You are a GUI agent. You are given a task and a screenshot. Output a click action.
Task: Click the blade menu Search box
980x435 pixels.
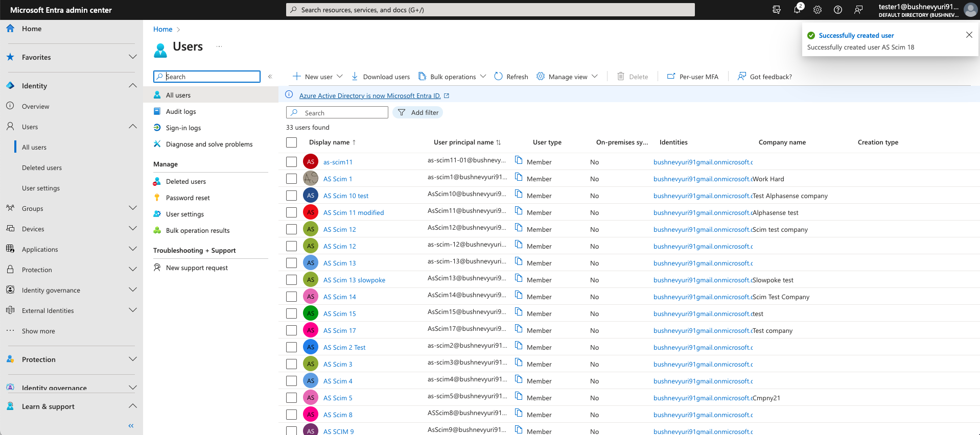point(207,77)
